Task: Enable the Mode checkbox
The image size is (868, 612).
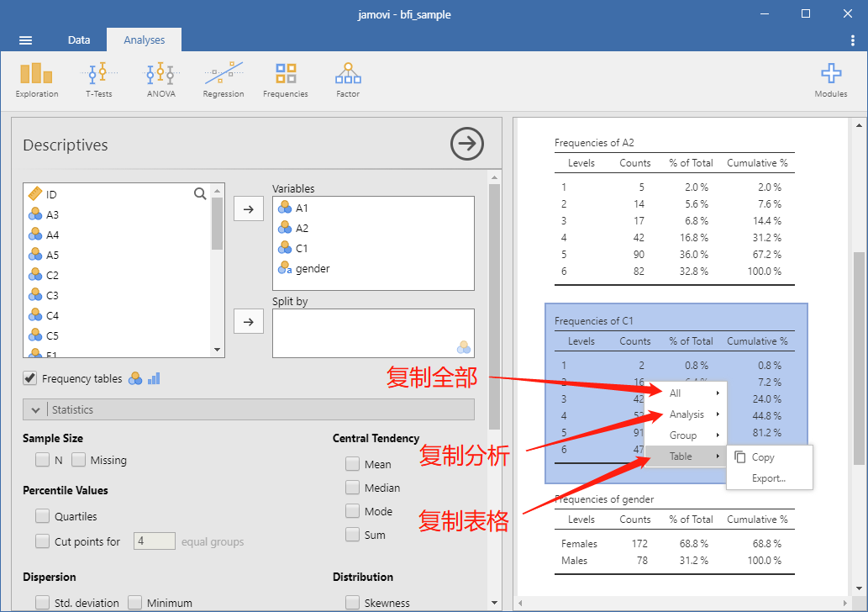Action: 352,511
